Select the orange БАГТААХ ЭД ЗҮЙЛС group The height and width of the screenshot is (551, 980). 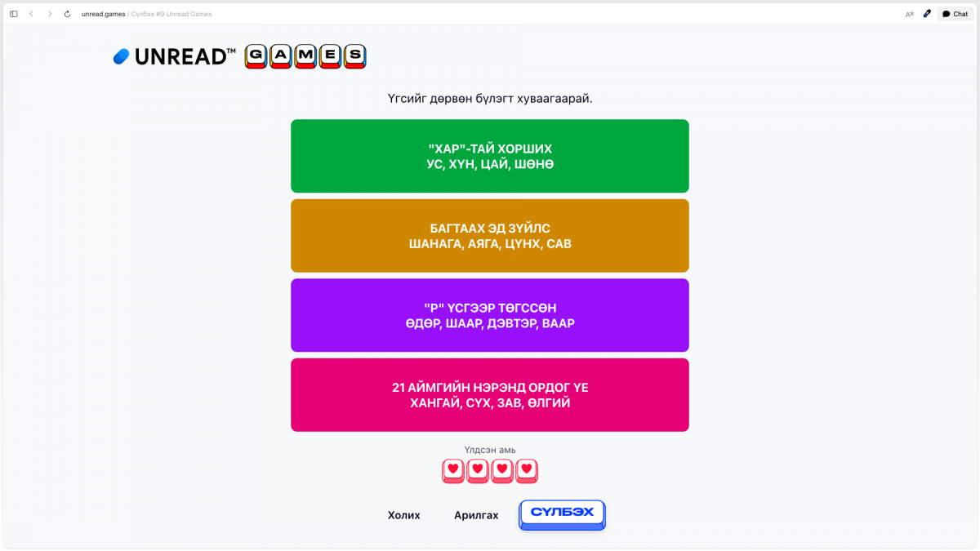point(490,236)
